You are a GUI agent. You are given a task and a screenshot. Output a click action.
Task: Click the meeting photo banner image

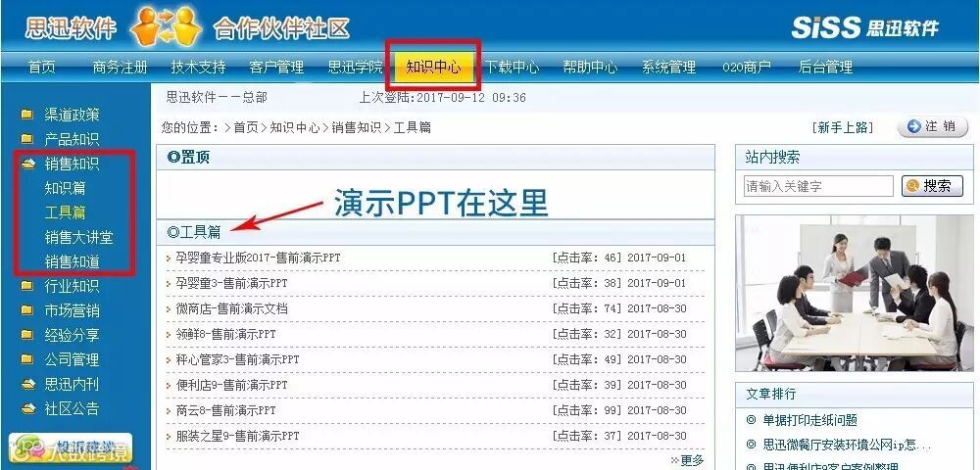854,293
